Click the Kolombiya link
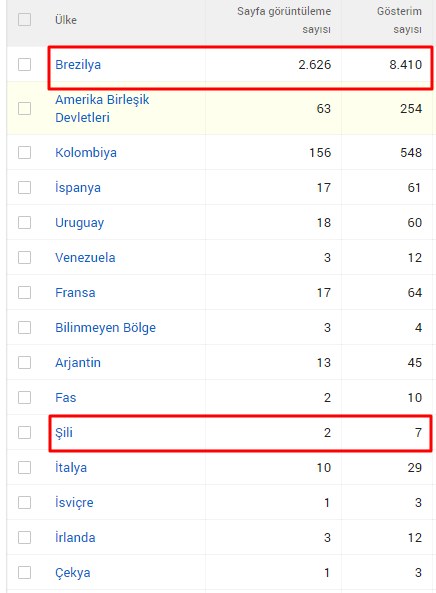 click(86, 153)
